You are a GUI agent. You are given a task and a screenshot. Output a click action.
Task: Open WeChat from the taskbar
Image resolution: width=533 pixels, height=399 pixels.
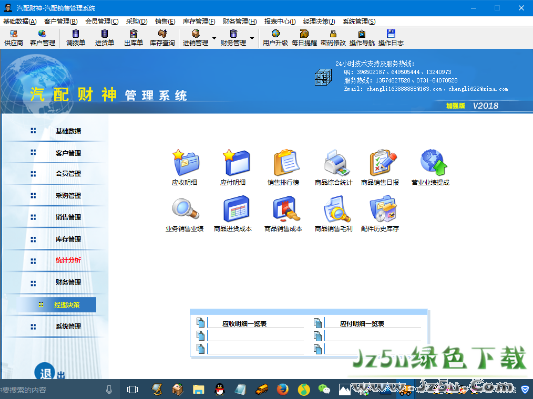point(324,389)
